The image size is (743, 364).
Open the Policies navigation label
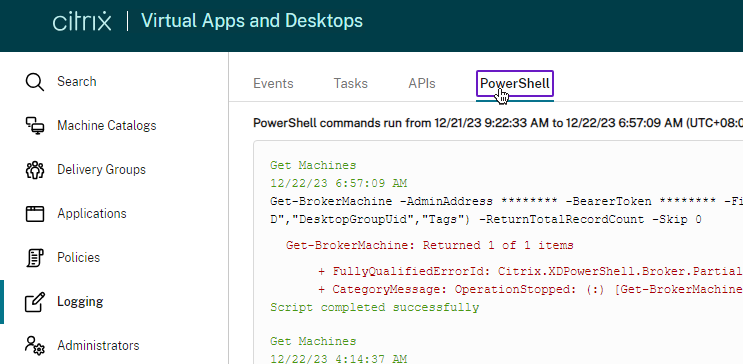[x=79, y=257]
